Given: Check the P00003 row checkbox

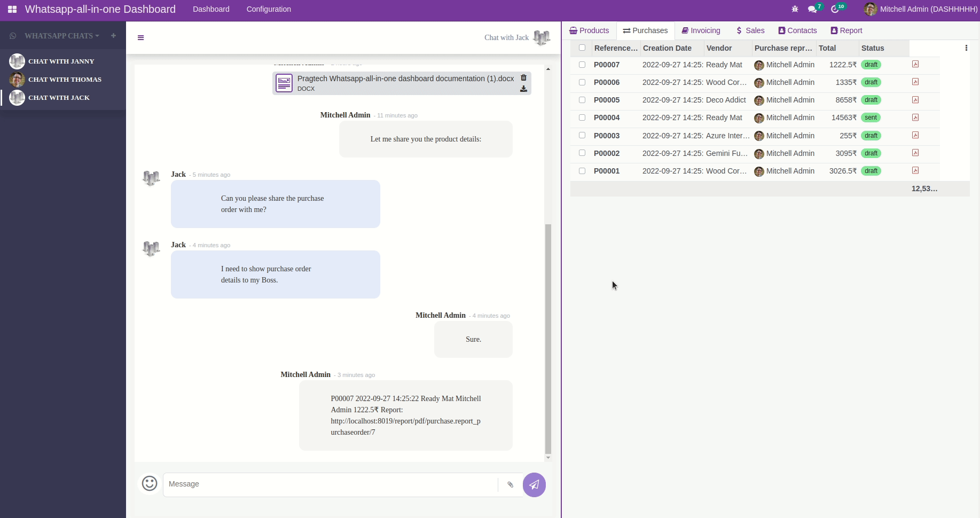Looking at the screenshot, I should 582,135.
